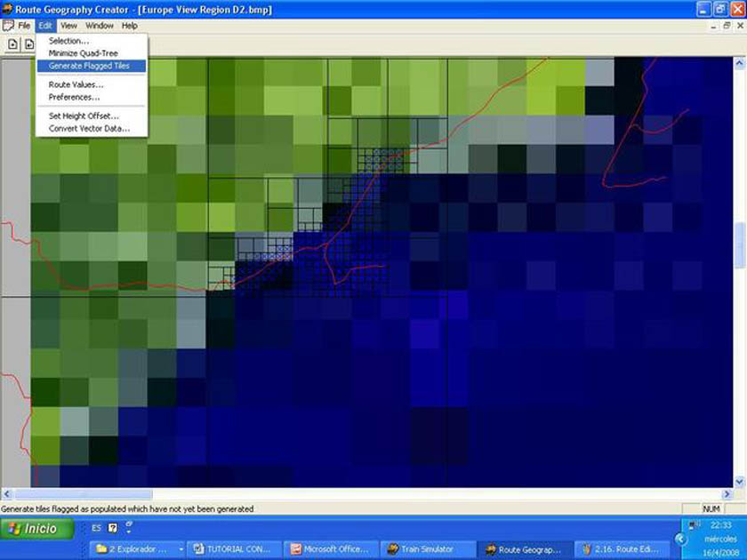This screenshot has width=747, height=560.
Task: Show hidden system tray icons
Action: [683, 539]
